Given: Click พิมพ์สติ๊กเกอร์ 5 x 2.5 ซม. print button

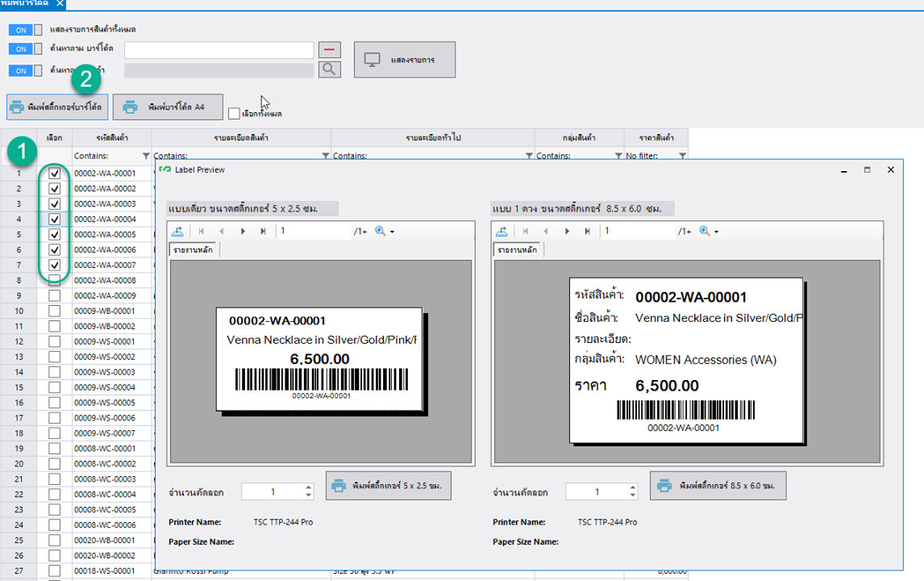Looking at the screenshot, I should tap(388, 486).
